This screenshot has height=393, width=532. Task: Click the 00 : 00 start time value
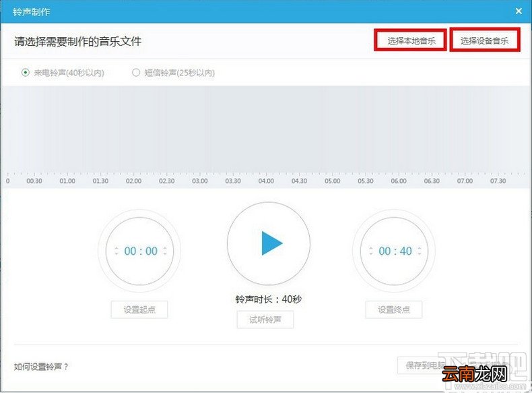(141, 251)
